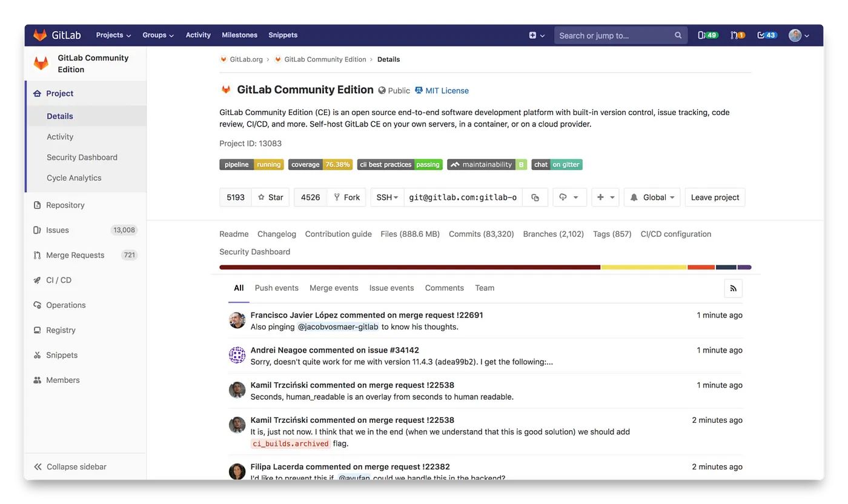Click the Merge Requests sidebar icon
Screen dimensions: 848x504
[37, 255]
